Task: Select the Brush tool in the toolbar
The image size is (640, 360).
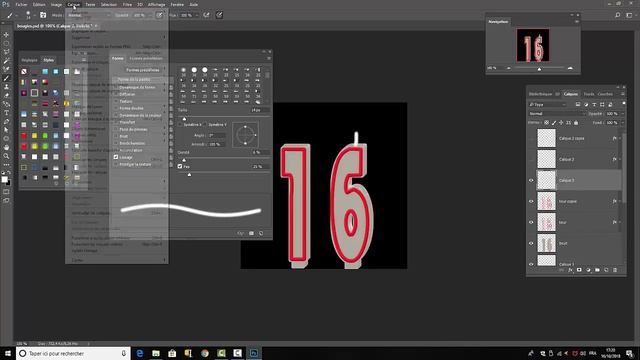Action: tap(6, 78)
